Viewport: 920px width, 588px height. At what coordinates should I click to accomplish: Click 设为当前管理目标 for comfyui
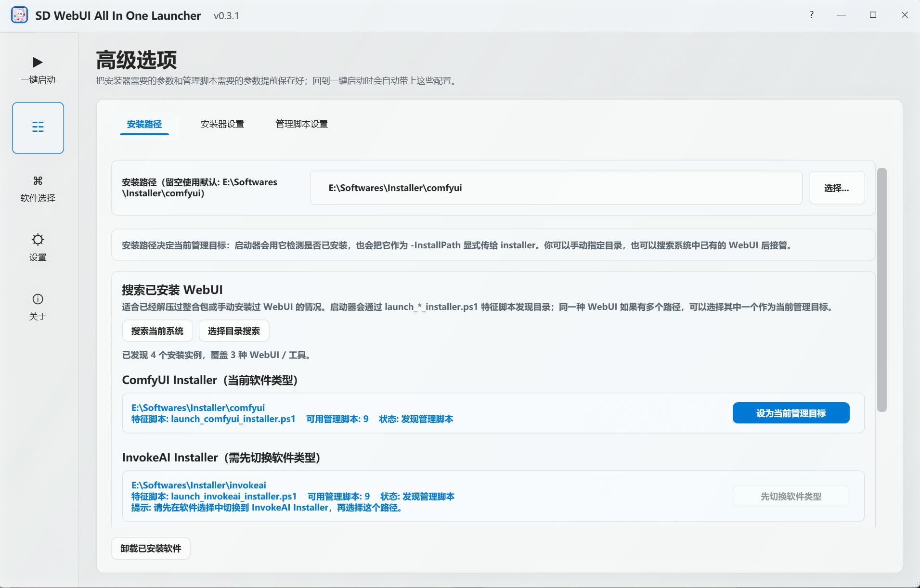[790, 413]
